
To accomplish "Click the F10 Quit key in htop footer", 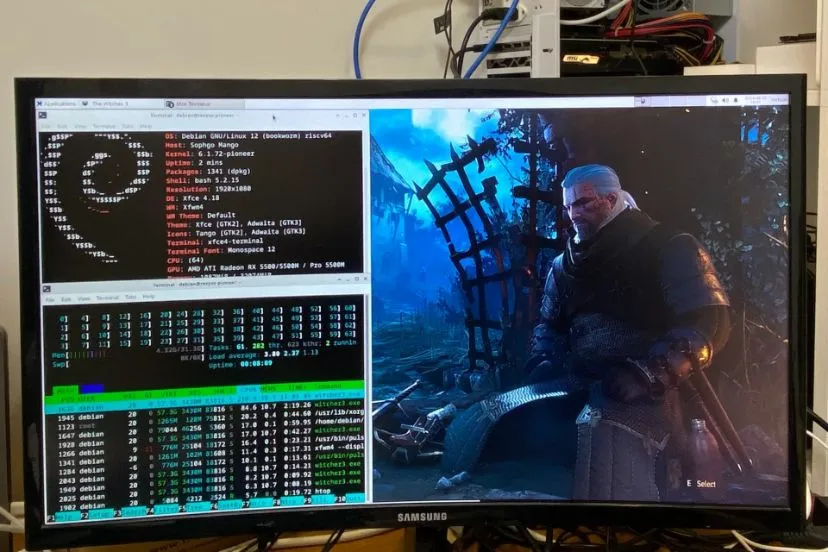I will [x=349, y=498].
